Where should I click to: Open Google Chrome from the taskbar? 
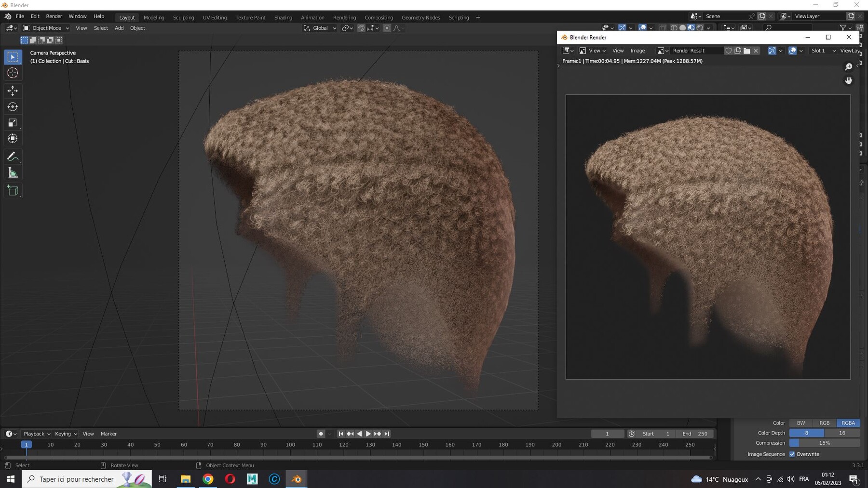point(208,479)
